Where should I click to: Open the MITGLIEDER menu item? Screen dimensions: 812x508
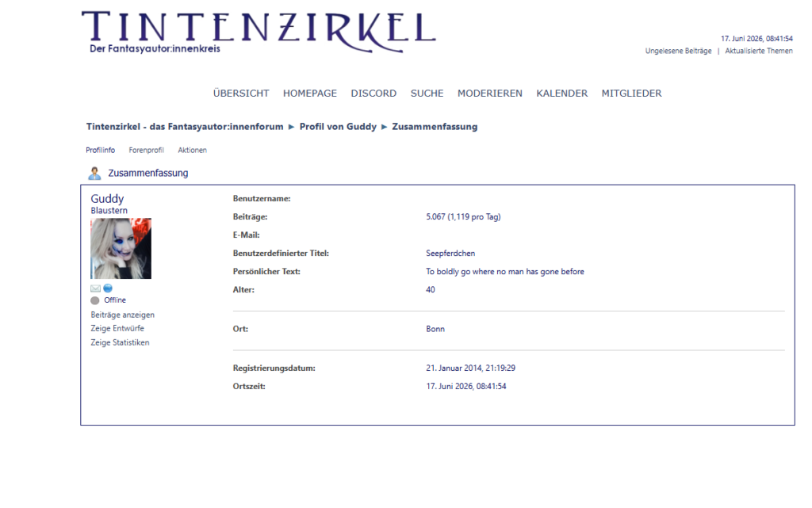click(631, 93)
